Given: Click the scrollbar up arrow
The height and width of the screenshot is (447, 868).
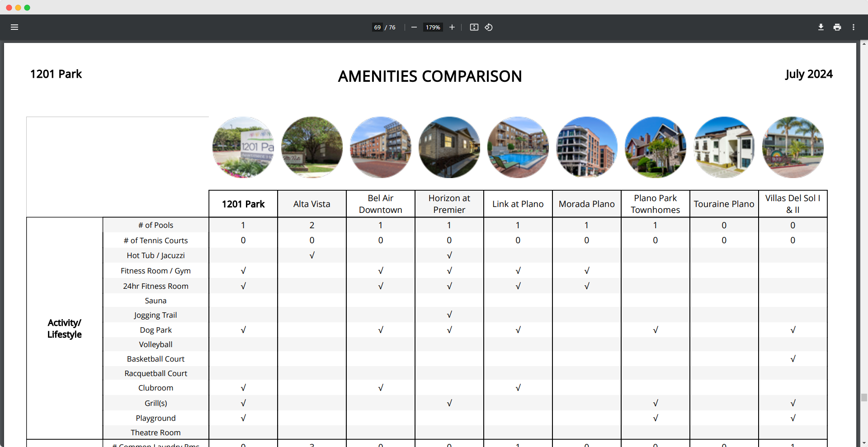Looking at the screenshot, I should [x=864, y=44].
